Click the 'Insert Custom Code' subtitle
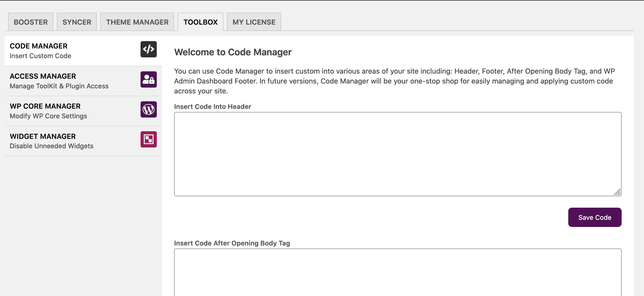The image size is (644, 296). 40,56
